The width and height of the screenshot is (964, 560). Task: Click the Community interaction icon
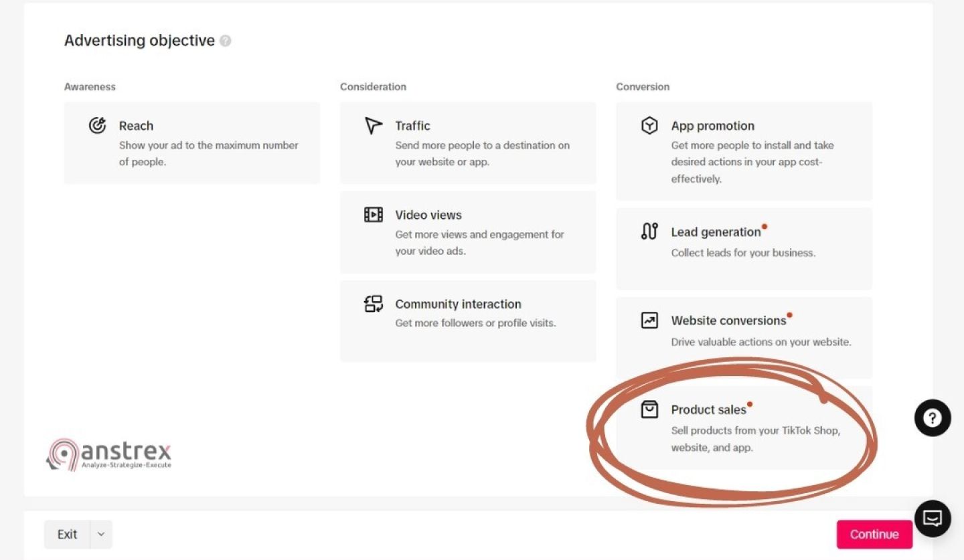tap(373, 304)
